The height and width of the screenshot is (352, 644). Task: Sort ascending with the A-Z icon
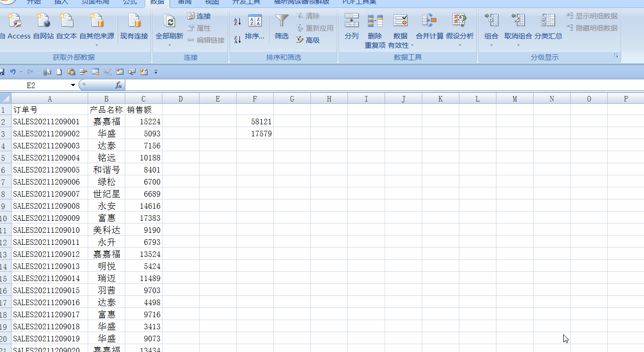pyautogui.click(x=237, y=21)
